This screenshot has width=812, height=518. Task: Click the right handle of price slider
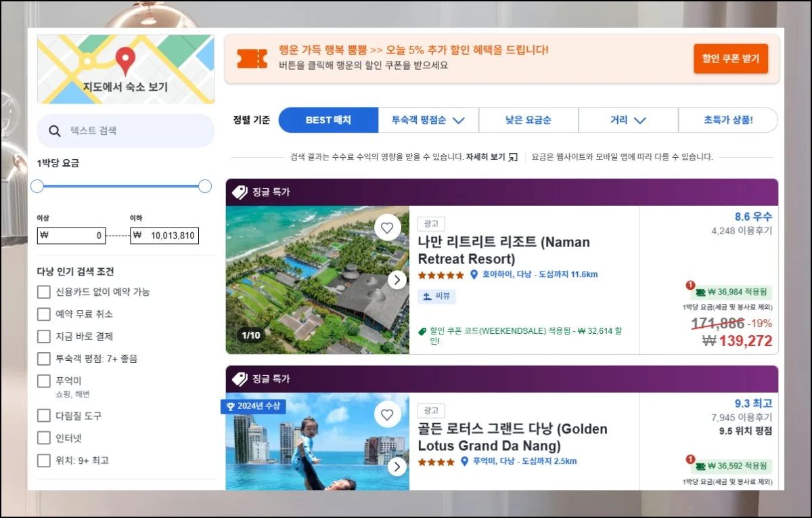pyautogui.click(x=205, y=186)
